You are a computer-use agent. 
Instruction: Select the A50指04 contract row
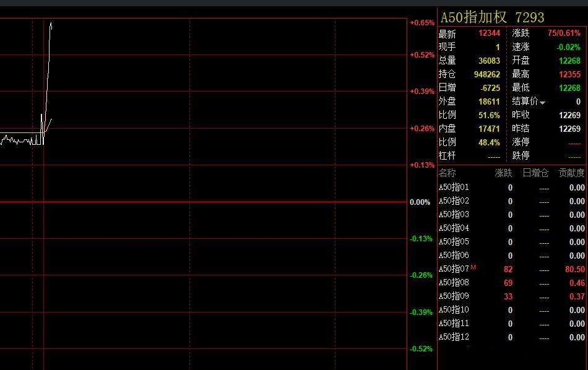[x=512, y=228]
